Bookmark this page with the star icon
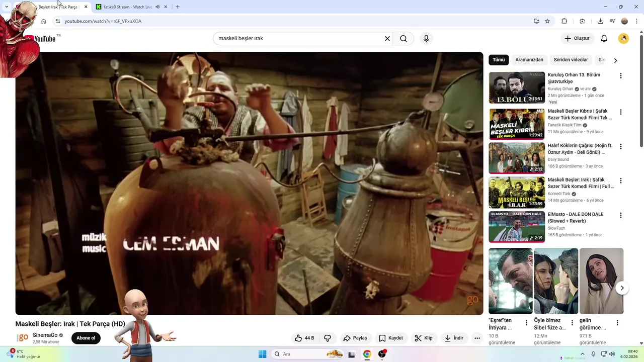The image size is (644, 362). point(547,21)
